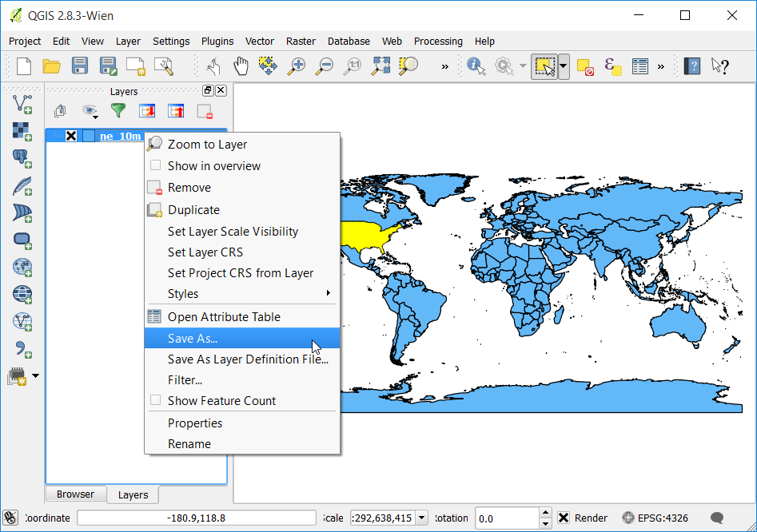The image size is (757, 532).
Task: Open the select features tool dropdown arrow
Action: click(564, 66)
